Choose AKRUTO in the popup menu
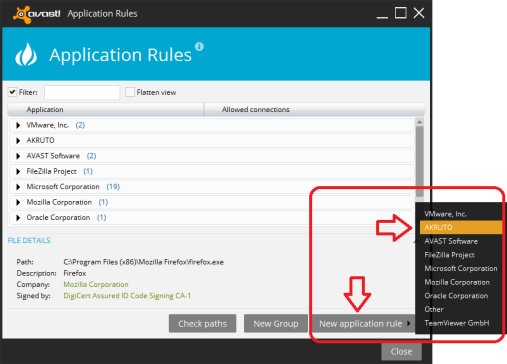Image resolution: width=507 pixels, height=364 pixels. (461, 227)
